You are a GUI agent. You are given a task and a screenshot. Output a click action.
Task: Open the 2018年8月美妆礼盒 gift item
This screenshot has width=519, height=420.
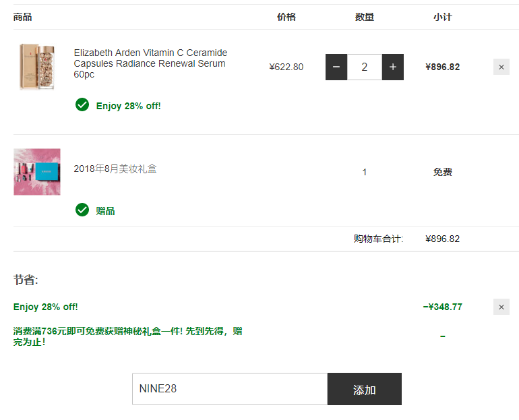pyautogui.click(x=115, y=169)
